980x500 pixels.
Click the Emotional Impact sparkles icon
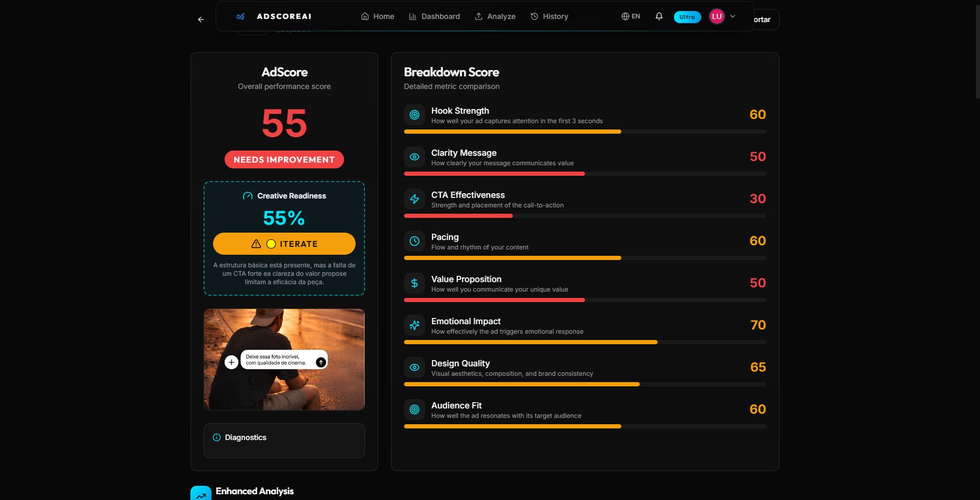tap(414, 325)
